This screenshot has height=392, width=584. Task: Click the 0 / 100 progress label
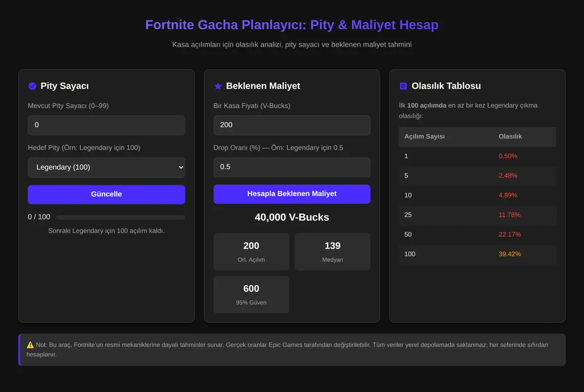[x=39, y=217]
